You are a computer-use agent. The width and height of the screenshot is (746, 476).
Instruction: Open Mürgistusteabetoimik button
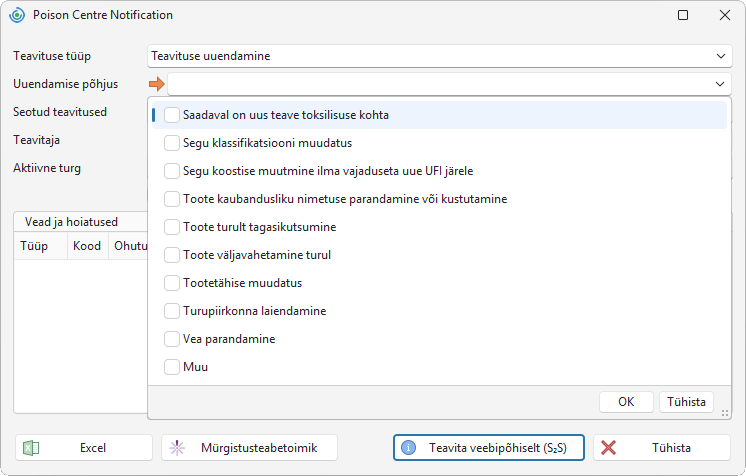[249, 448]
